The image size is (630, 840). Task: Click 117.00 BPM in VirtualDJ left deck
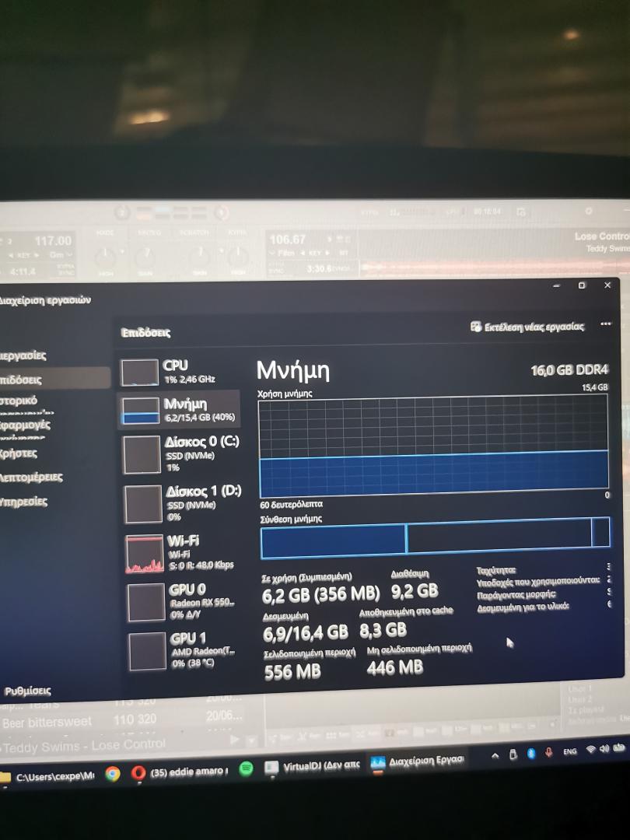53,241
